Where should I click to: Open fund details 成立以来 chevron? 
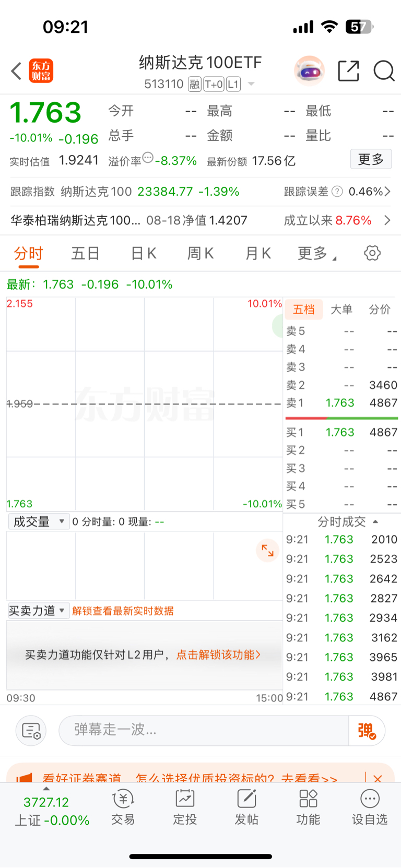coord(387,220)
